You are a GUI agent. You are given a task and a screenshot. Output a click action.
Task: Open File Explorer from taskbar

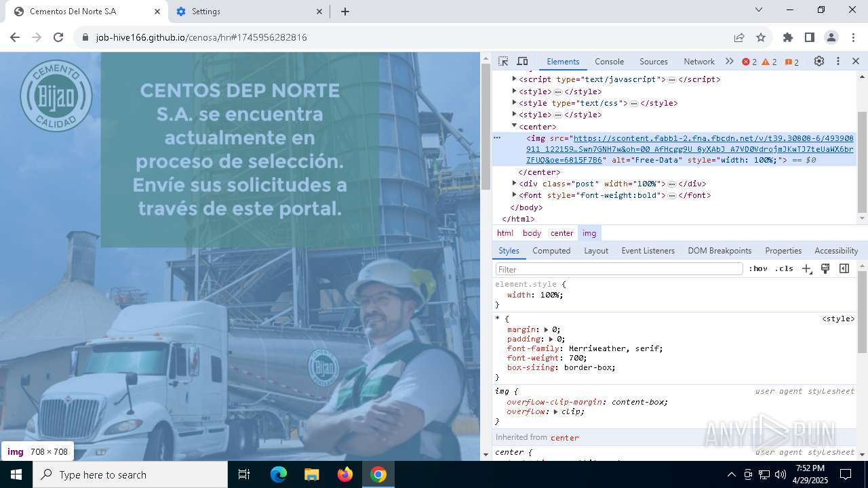coord(311,474)
